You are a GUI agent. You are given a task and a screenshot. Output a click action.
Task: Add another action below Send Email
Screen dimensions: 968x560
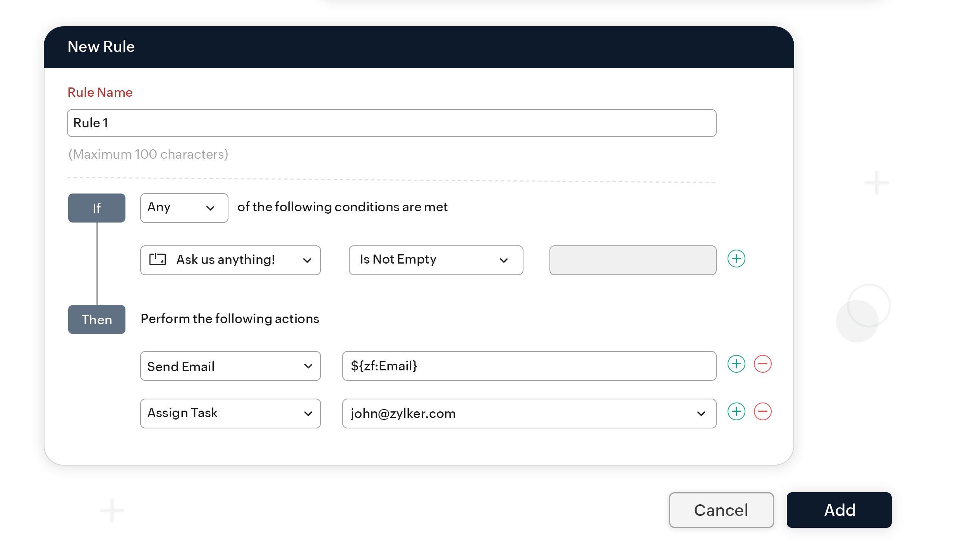coord(737,364)
